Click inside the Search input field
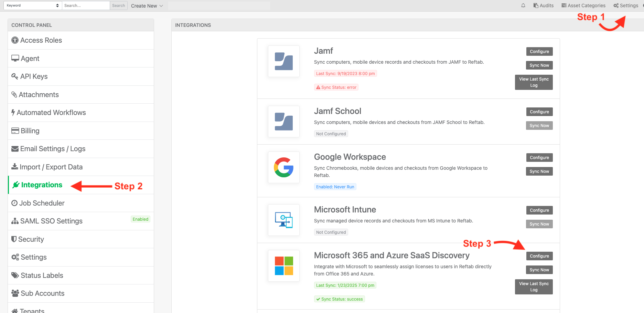This screenshot has width=644, height=313. click(x=85, y=5)
